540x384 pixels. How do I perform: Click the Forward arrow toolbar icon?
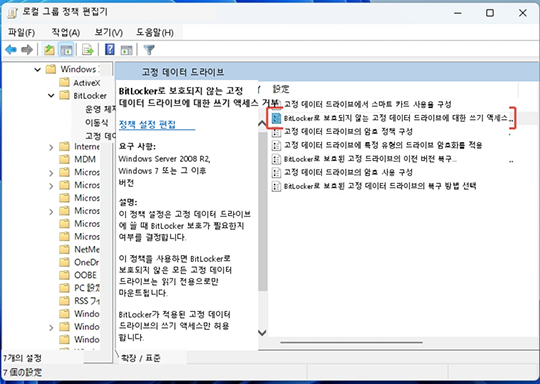27,50
